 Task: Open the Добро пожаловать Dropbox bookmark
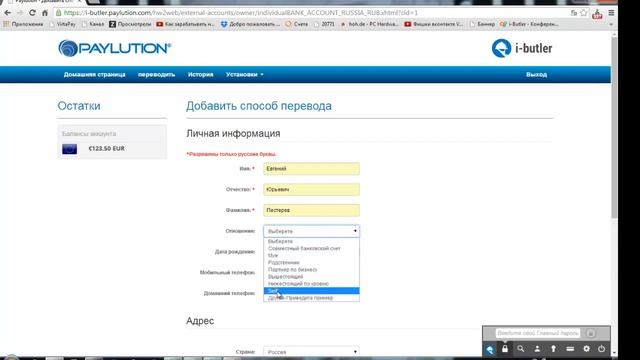[x=250, y=24]
